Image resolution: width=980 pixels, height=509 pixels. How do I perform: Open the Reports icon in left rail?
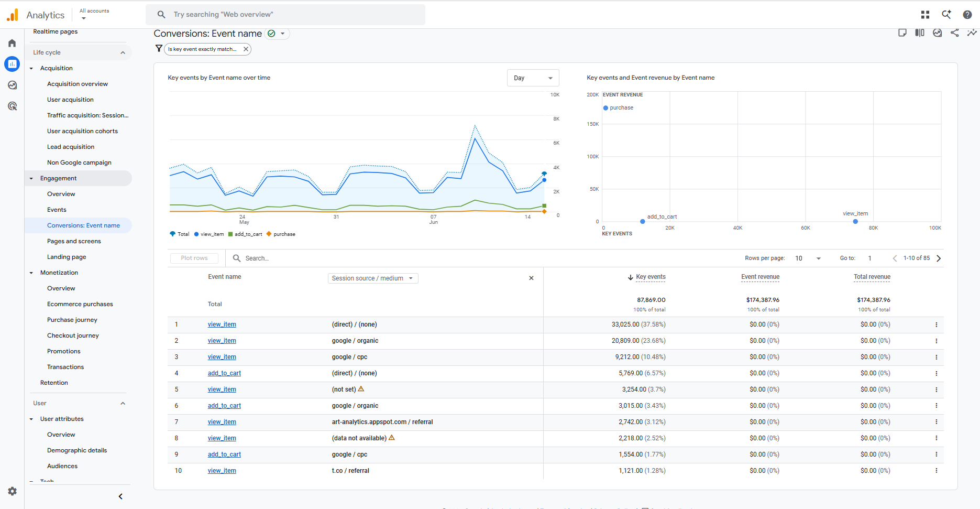pos(12,64)
